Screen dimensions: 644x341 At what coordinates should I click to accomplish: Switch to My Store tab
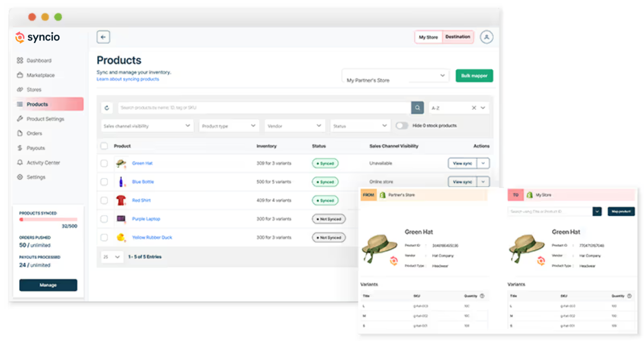click(429, 37)
